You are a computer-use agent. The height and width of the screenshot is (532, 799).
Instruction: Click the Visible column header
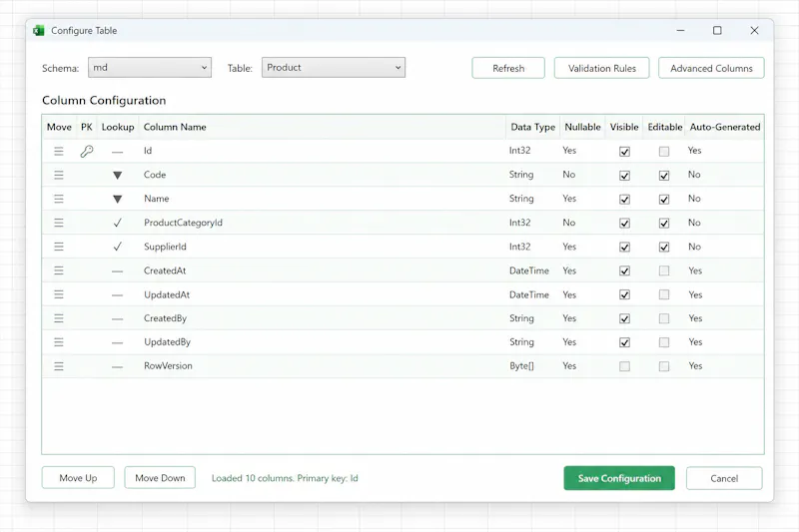(624, 127)
